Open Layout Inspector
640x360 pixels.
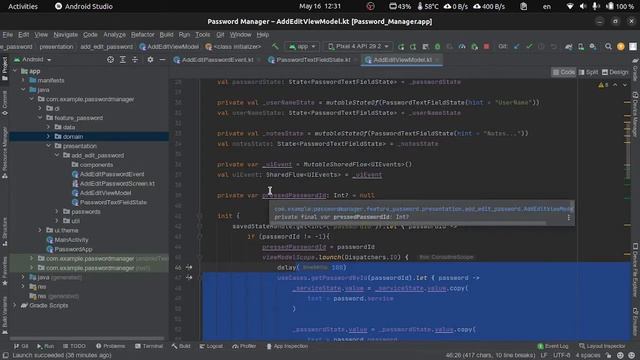[602, 346]
